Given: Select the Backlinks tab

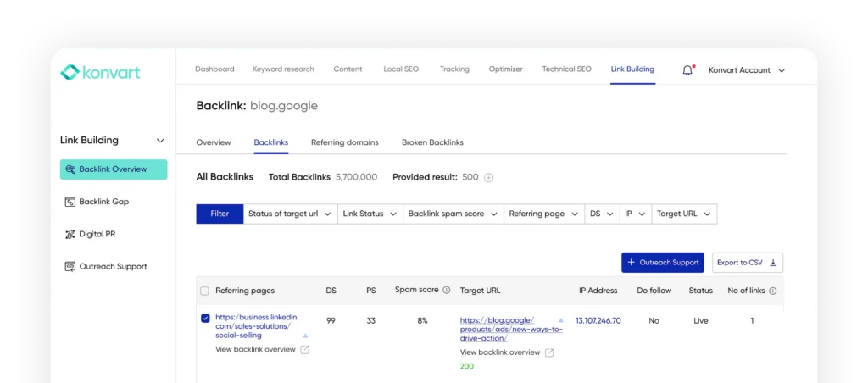Looking at the screenshot, I should click(271, 142).
